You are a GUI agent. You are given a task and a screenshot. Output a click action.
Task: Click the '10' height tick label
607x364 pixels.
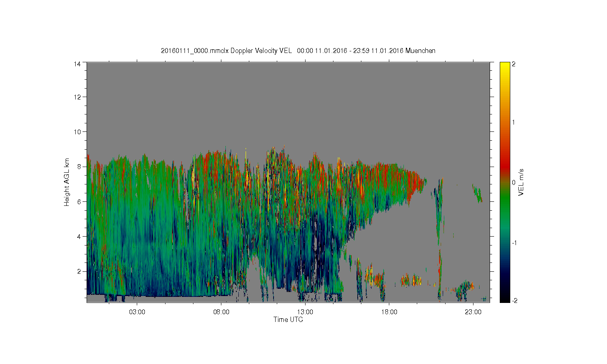tap(77, 132)
